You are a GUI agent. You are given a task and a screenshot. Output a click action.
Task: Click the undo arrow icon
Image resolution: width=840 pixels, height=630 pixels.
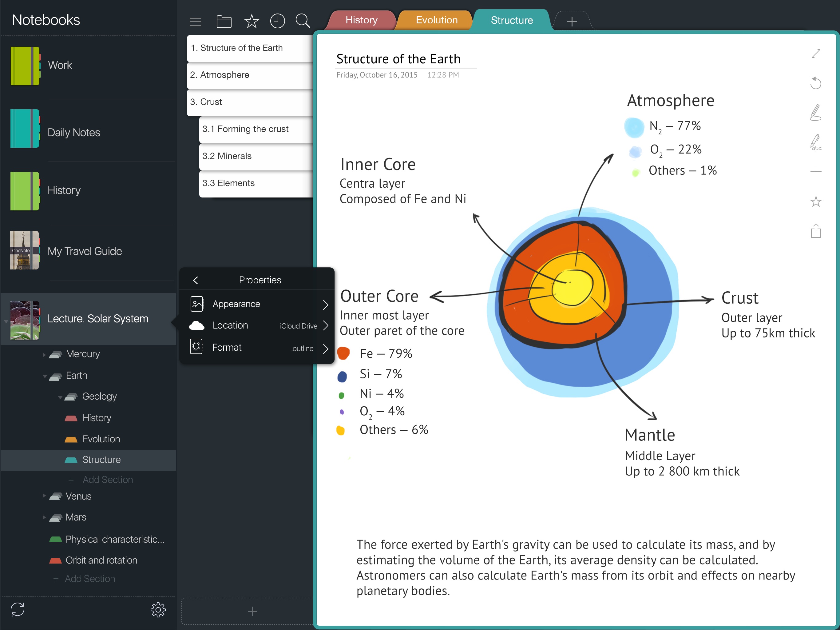tap(816, 83)
